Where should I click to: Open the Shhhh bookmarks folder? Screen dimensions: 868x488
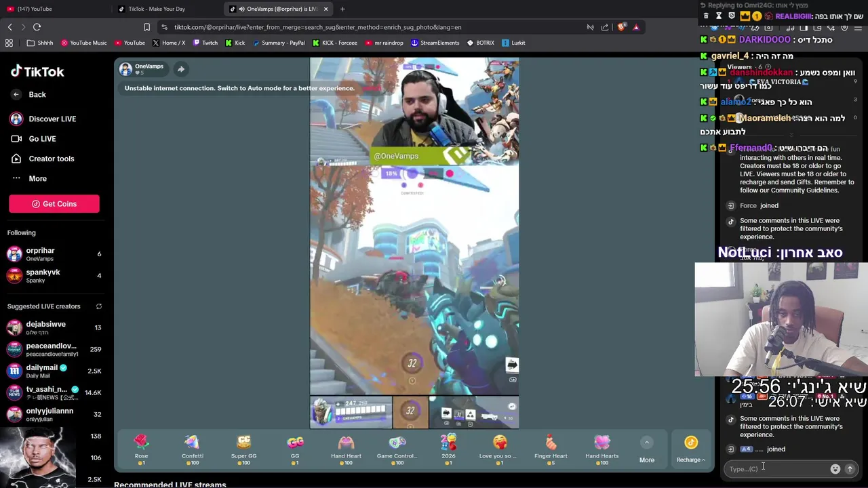pyautogui.click(x=39, y=43)
